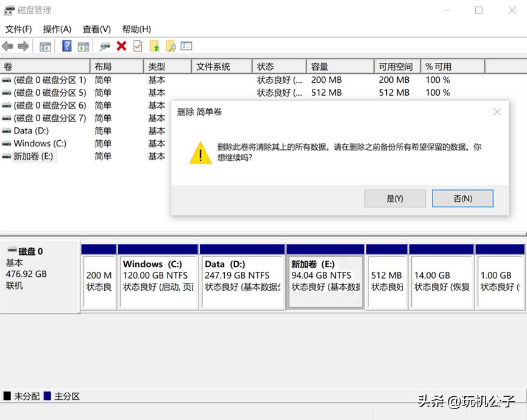Close the 删除简单卷 dialog
The width and height of the screenshot is (527, 420).
click(497, 112)
